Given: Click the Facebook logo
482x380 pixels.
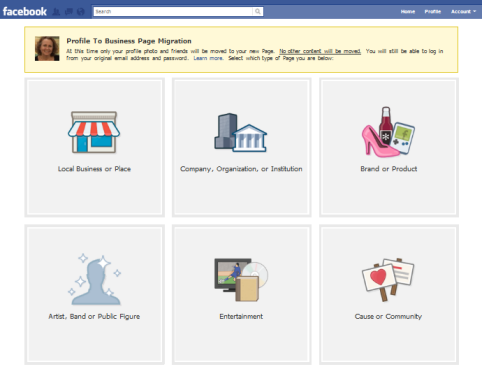Looking at the screenshot, I should [x=25, y=12].
